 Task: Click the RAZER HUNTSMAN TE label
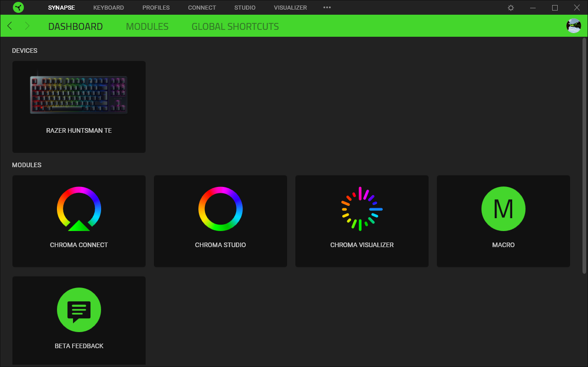coord(79,130)
